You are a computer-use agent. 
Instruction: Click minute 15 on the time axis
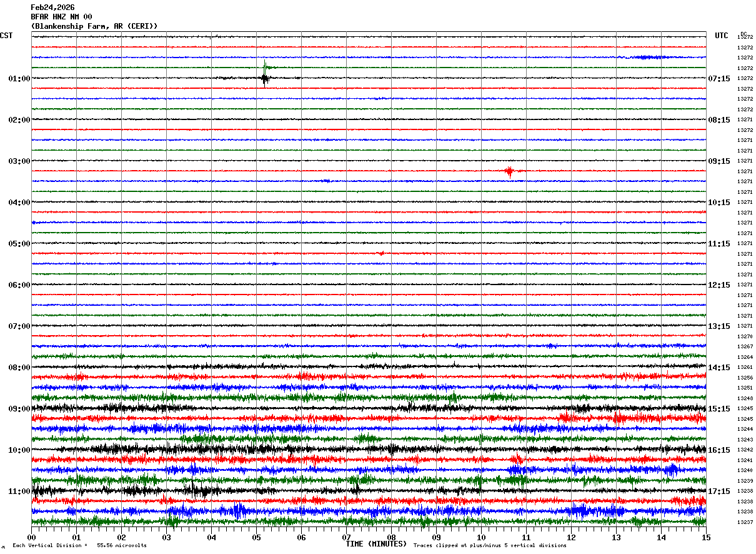[x=705, y=537]
